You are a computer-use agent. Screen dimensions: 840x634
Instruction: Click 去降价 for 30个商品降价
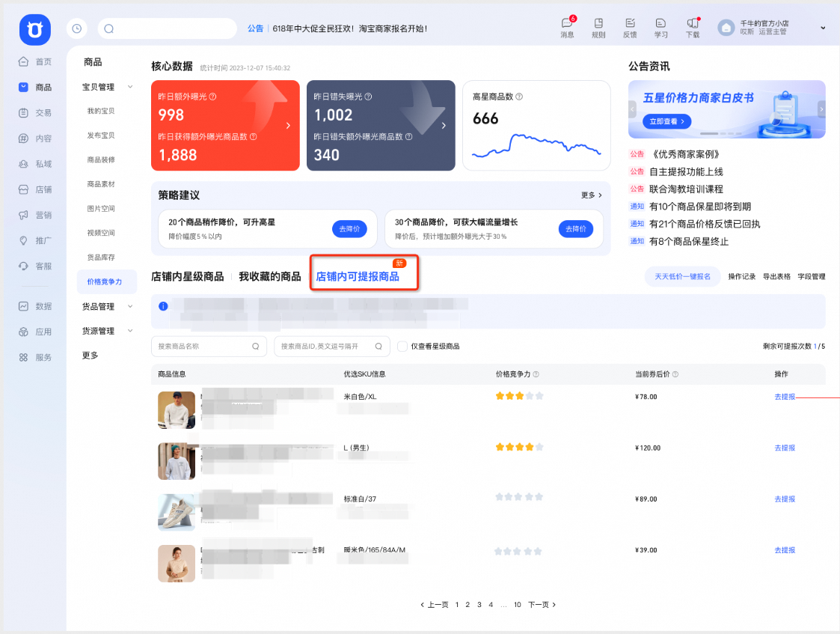pos(576,229)
